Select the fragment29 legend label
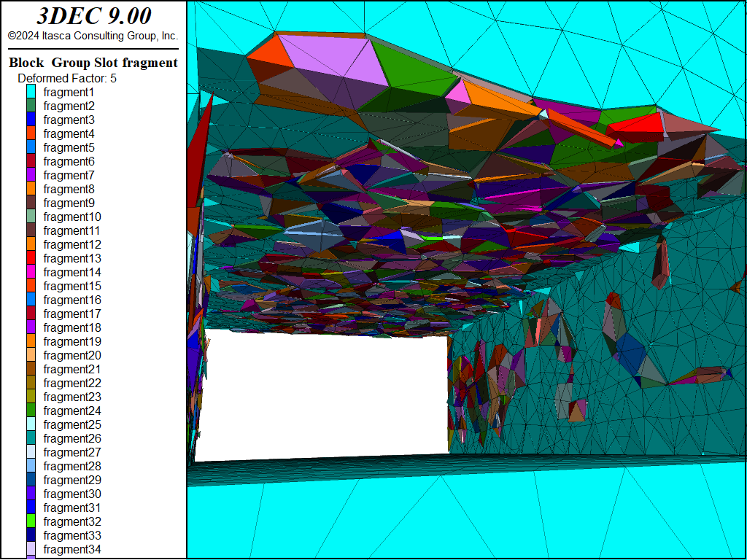 click(71, 481)
